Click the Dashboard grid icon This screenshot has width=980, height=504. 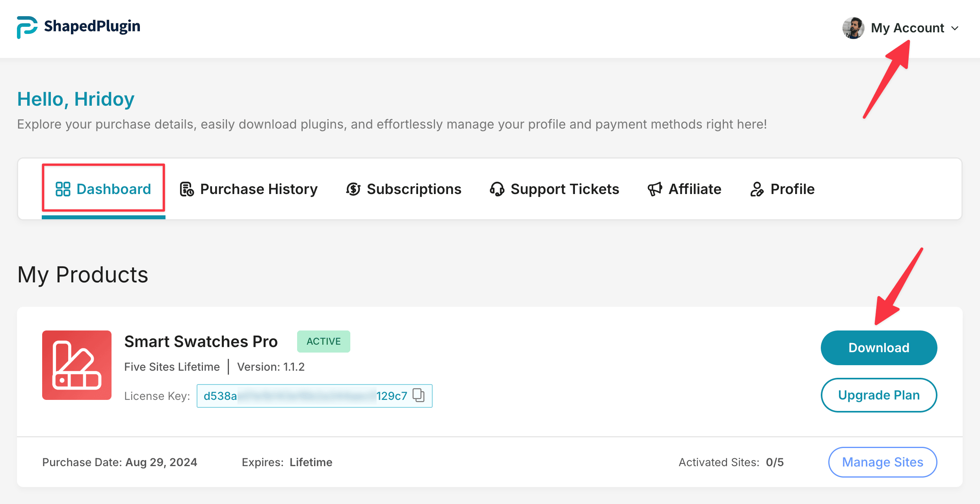click(x=63, y=189)
